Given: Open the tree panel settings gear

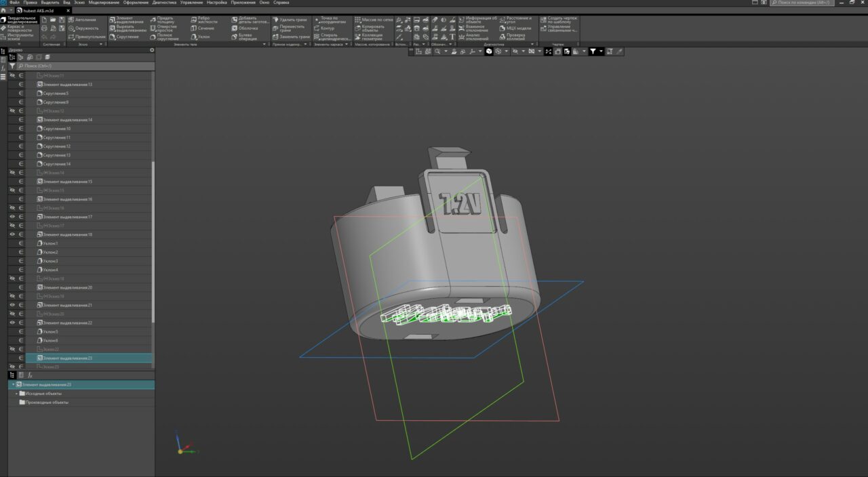Looking at the screenshot, I should pyautogui.click(x=152, y=50).
